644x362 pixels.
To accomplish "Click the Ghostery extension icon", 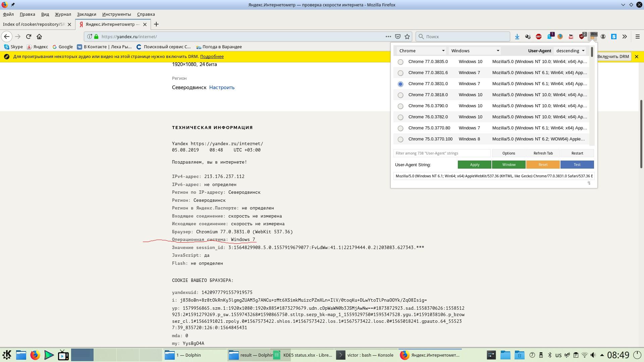I will click(549, 37).
